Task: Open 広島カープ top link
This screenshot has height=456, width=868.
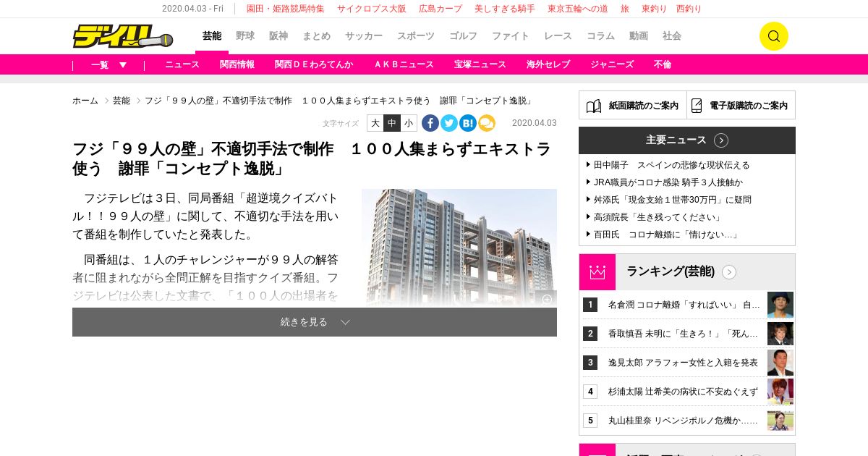Action: point(441,9)
